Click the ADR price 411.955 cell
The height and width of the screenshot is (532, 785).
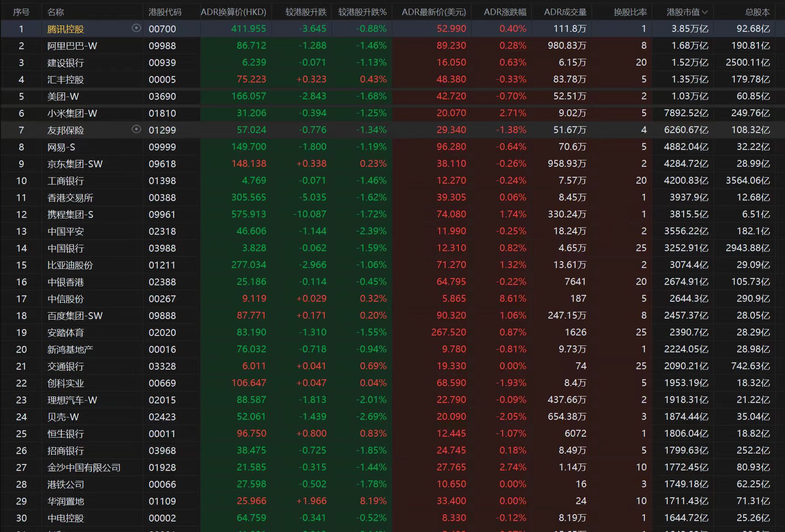pos(249,29)
